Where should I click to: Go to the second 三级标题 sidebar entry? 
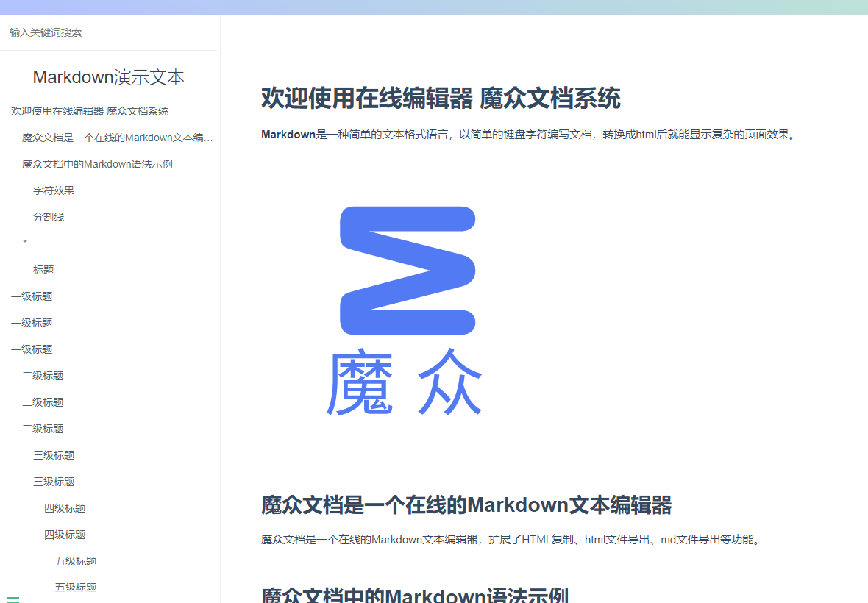[x=54, y=482]
